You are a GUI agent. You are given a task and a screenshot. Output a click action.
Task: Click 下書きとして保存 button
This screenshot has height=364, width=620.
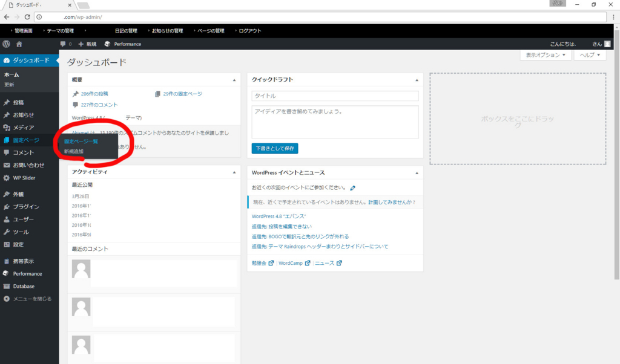coord(275,149)
